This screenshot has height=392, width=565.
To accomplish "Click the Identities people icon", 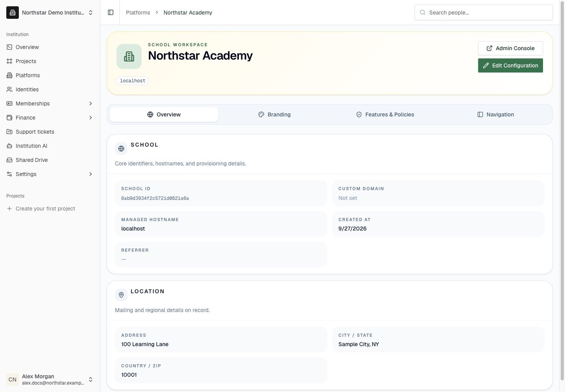I will pyautogui.click(x=9, y=89).
